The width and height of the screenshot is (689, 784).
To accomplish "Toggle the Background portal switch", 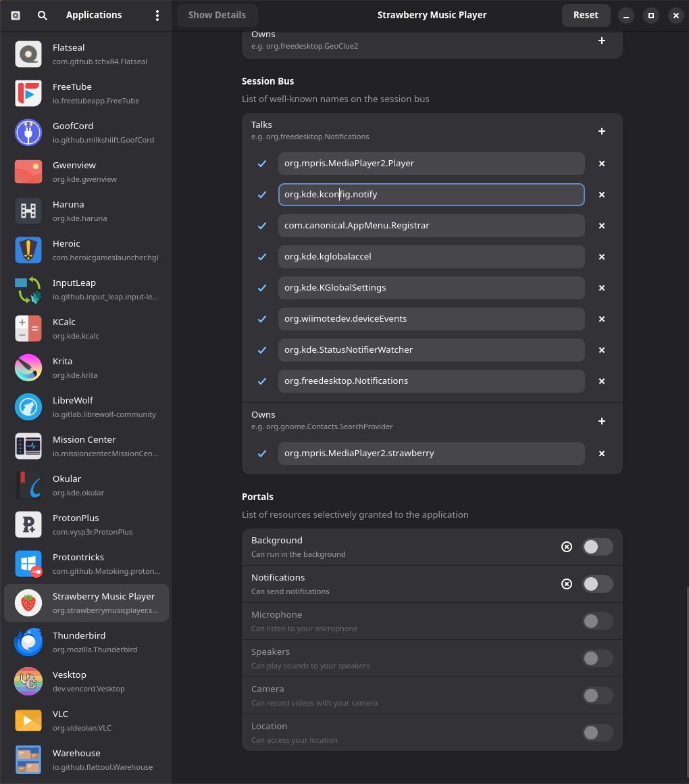I will point(597,547).
